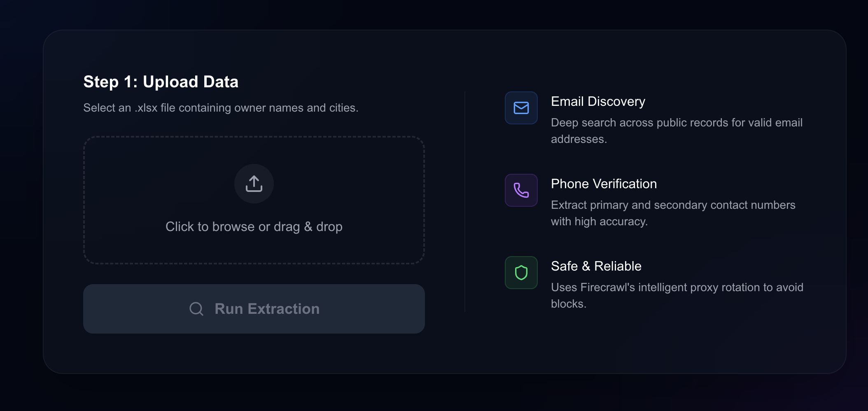The image size is (868, 411).
Task: Click the Safe & Reliable shield icon
Action: pyautogui.click(x=521, y=273)
